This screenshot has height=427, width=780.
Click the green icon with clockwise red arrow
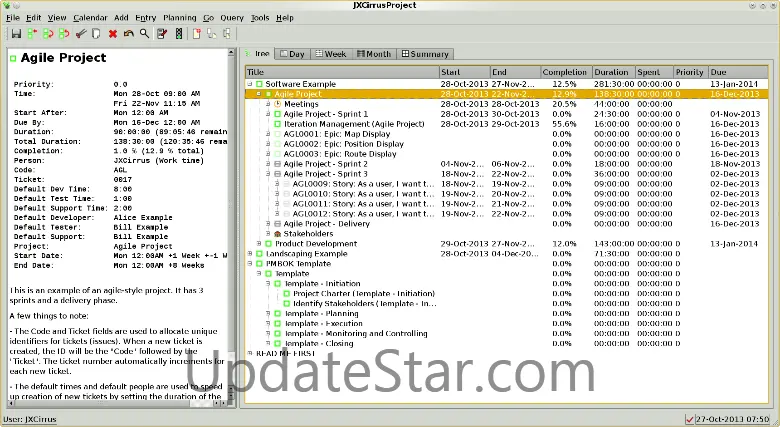(x=48, y=34)
